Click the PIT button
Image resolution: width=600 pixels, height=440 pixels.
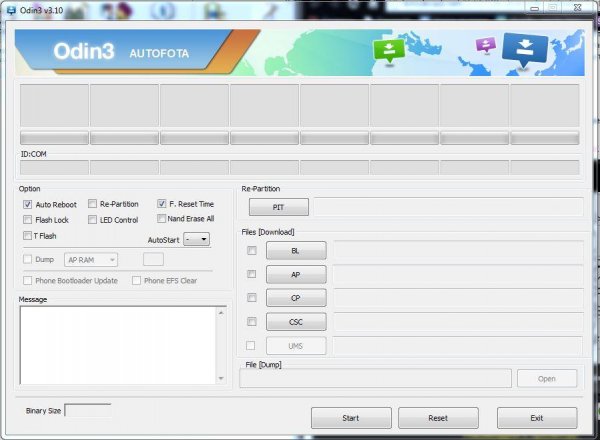(x=279, y=207)
